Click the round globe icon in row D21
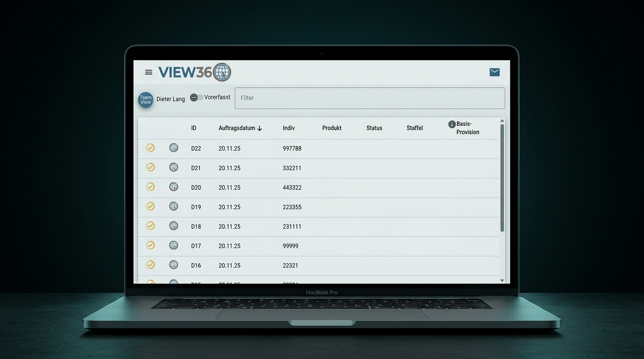Screen dimensions: 644x359 174,167
